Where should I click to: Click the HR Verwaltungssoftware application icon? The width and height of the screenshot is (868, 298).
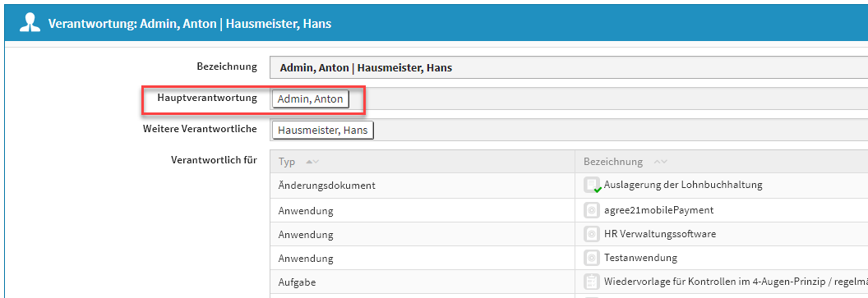[592, 234]
